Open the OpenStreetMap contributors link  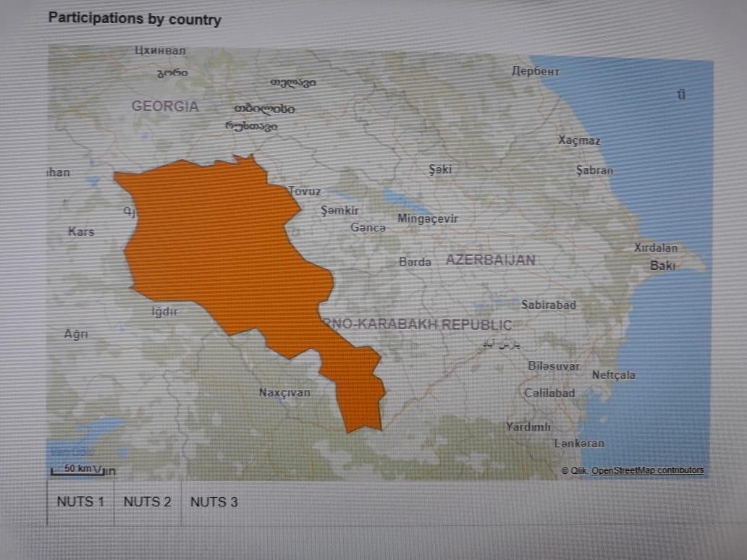pyautogui.click(x=647, y=470)
